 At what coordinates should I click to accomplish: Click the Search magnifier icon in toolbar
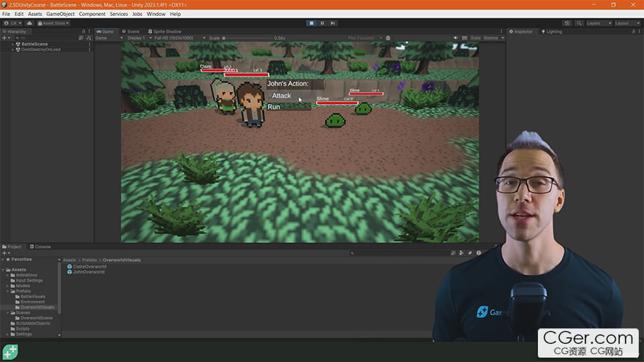[x=579, y=23]
